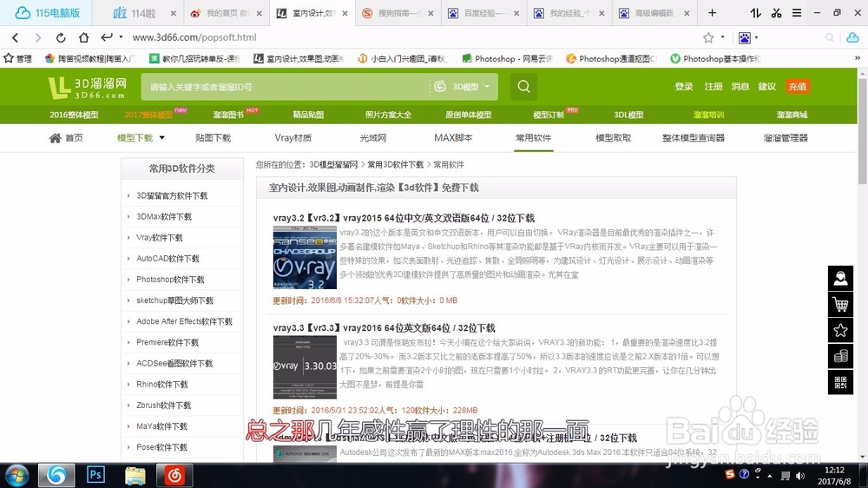Switch to the 搜狗指南 browser tab
The image size is (868, 488).
tap(398, 13)
